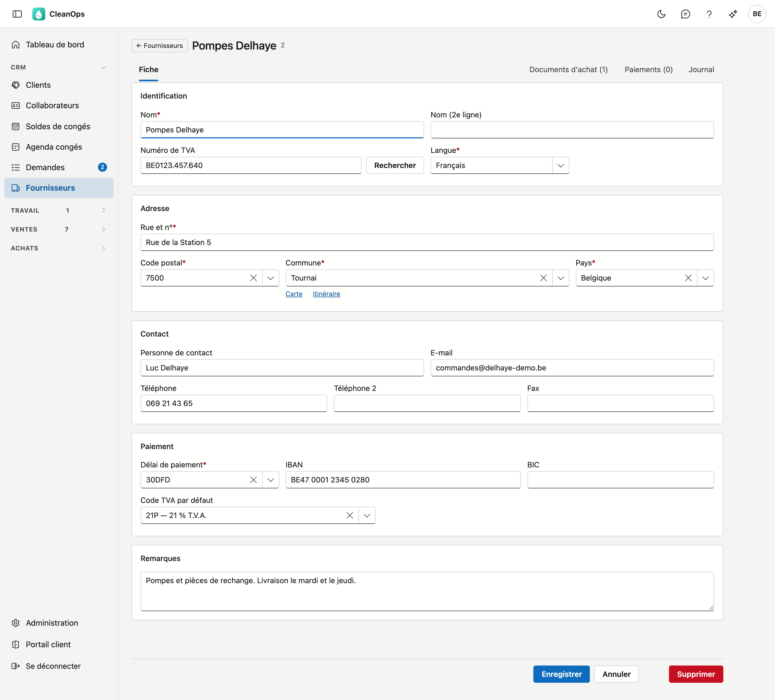Open Clients in the sidebar
Viewport: 775px width, 700px height.
coord(59,85)
